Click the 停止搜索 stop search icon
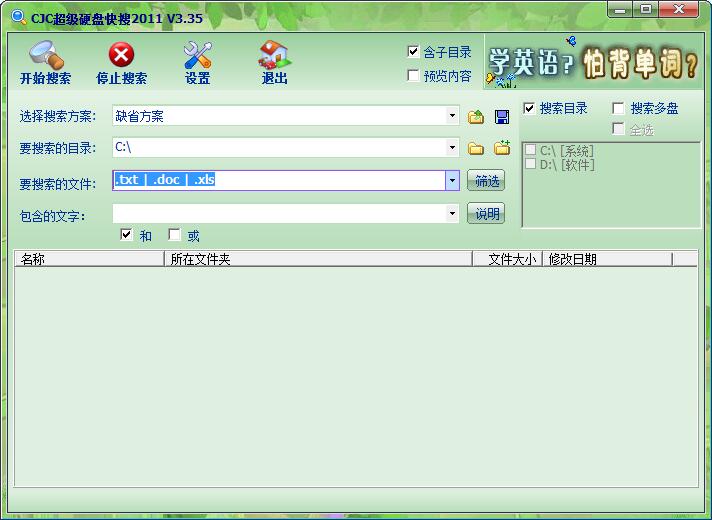712x520 pixels. 121,55
